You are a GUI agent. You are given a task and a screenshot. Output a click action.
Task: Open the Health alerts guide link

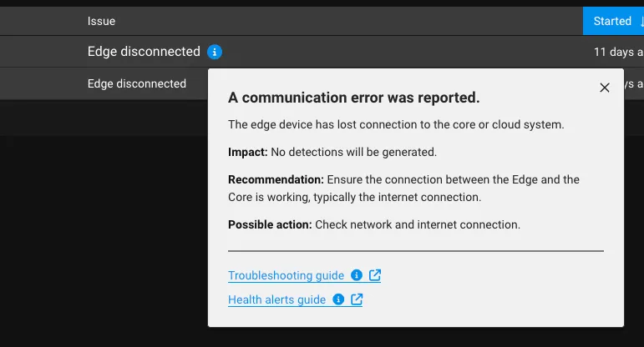(276, 299)
